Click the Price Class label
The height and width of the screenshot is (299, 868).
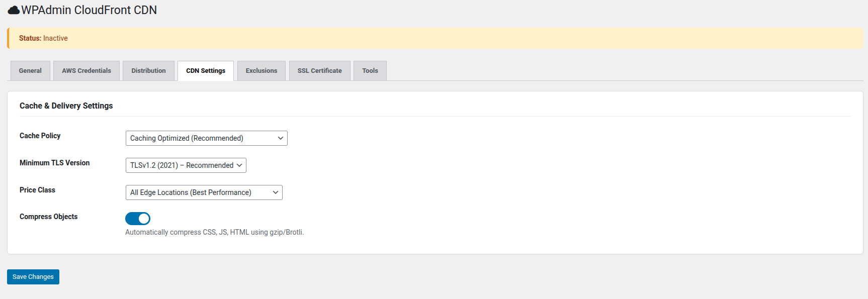(x=38, y=190)
